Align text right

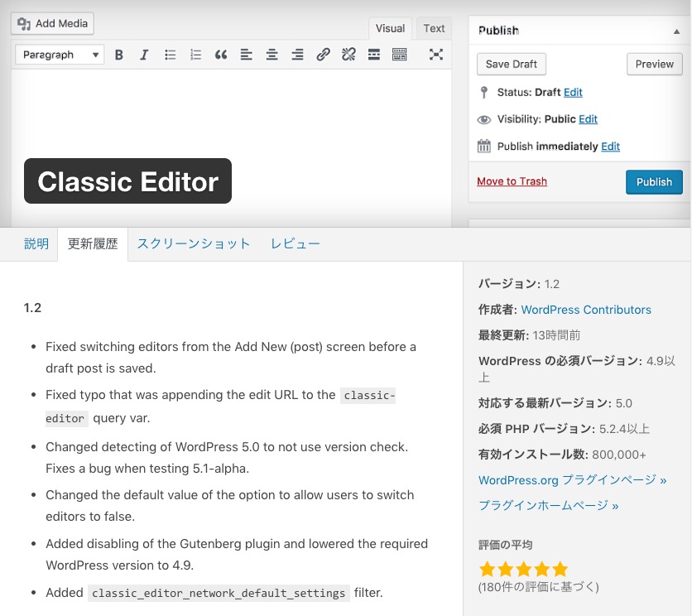click(297, 55)
